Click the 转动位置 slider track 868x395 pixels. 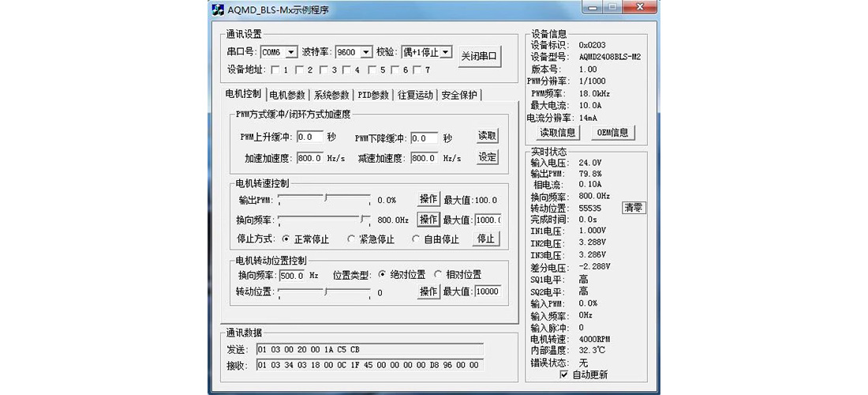pyautogui.click(x=324, y=292)
